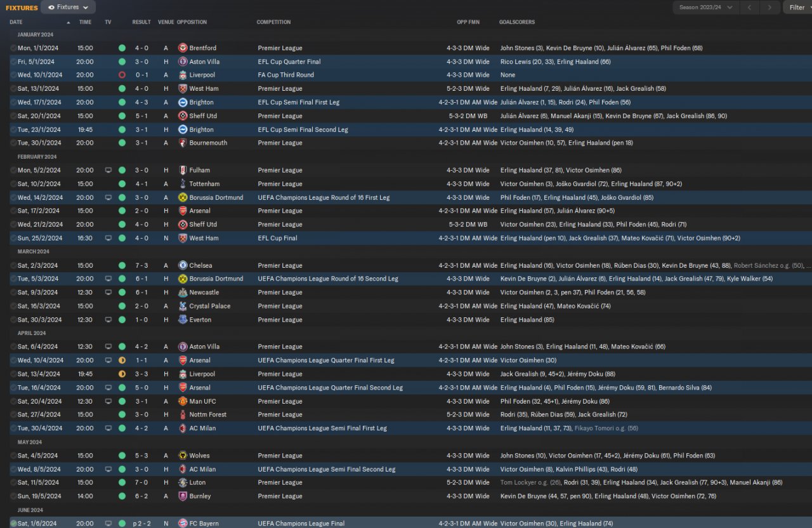Sort by the Venue column header
This screenshot has width=812, height=528.
point(166,22)
